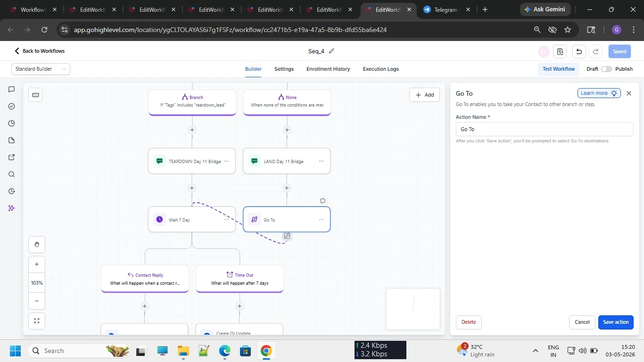Image resolution: width=644 pixels, height=362 pixels.
Task: Click the Back to Workflows arrow
Action: click(17, 51)
